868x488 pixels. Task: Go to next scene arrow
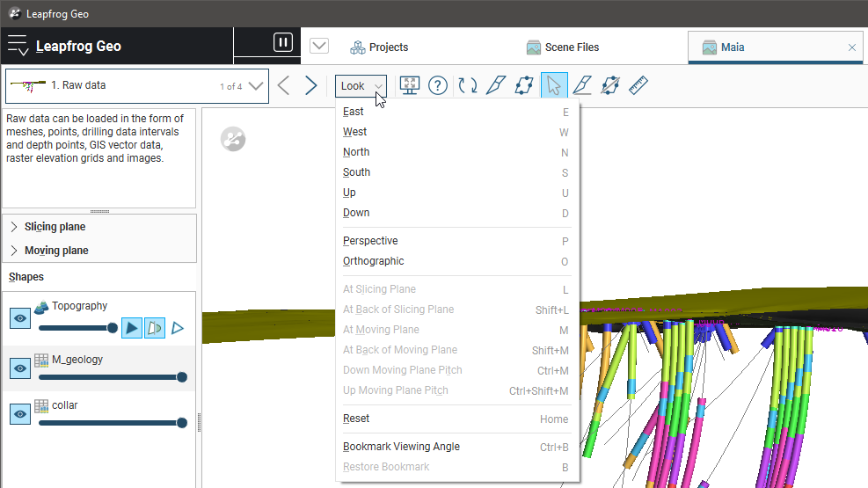pos(310,86)
